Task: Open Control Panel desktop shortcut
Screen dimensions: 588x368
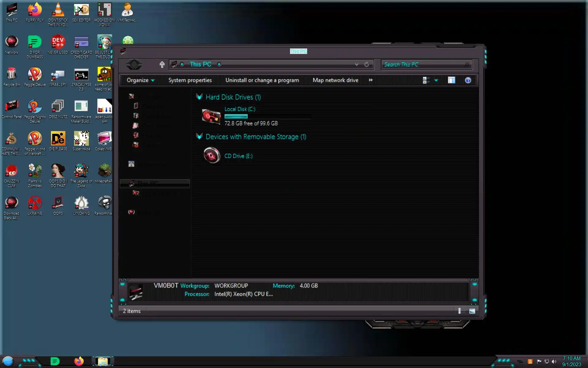Action: pos(12,107)
